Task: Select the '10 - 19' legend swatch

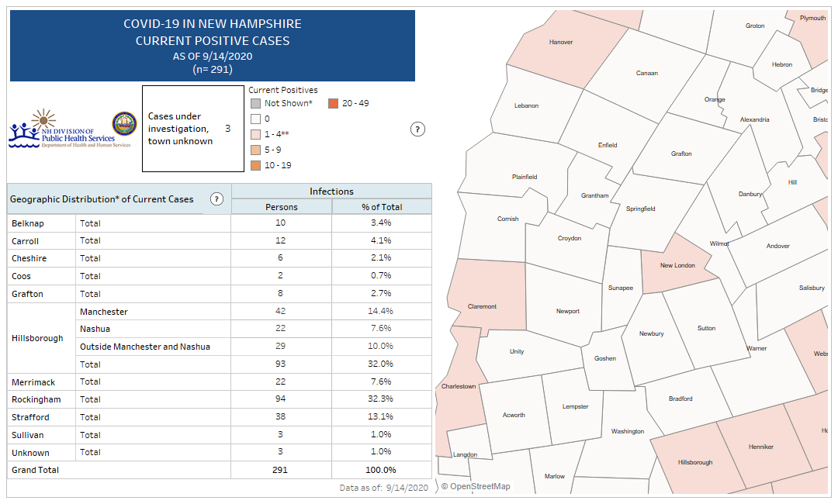Action: pos(255,165)
